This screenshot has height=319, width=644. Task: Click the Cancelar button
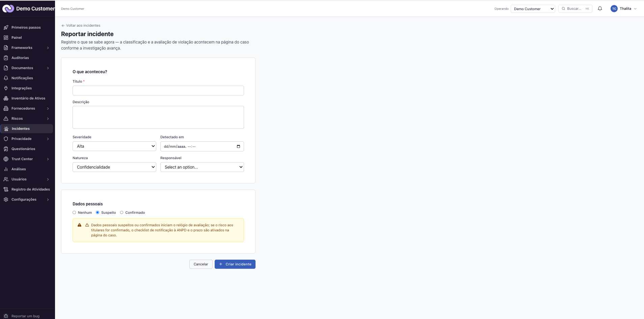coord(201,264)
